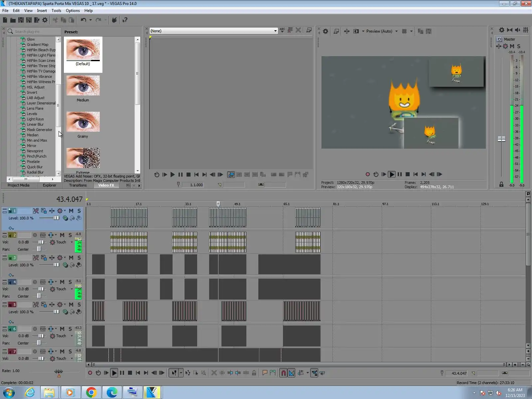Open the undo history dropdown arrow
Viewport: 532px width, 399px height.
click(90, 20)
